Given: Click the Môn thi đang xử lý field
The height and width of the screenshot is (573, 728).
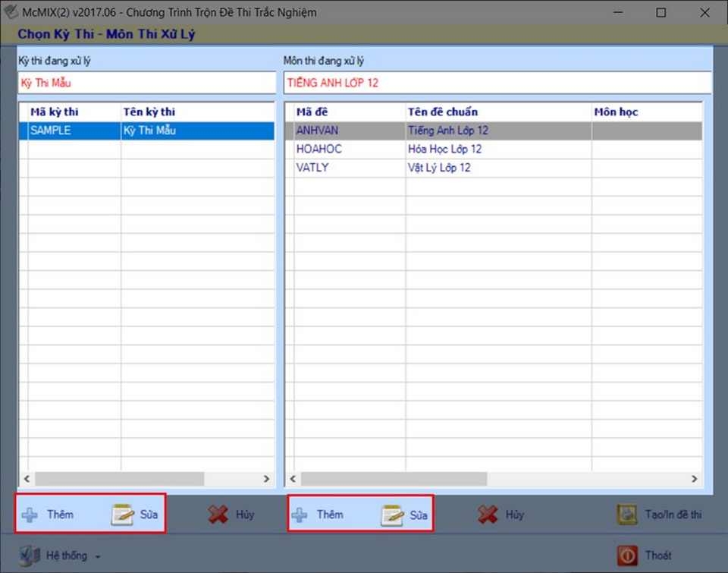Looking at the screenshot, I should (x=497, y=83).
